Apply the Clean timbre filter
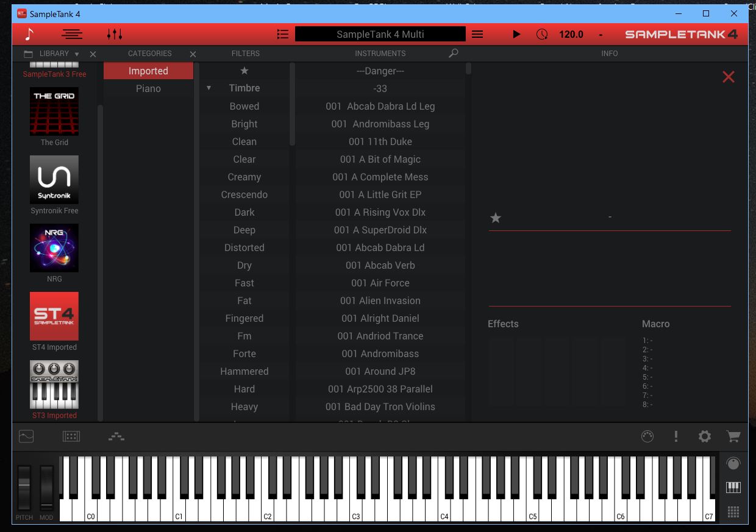Screen dimensions: 756x532 pos(244,141)
